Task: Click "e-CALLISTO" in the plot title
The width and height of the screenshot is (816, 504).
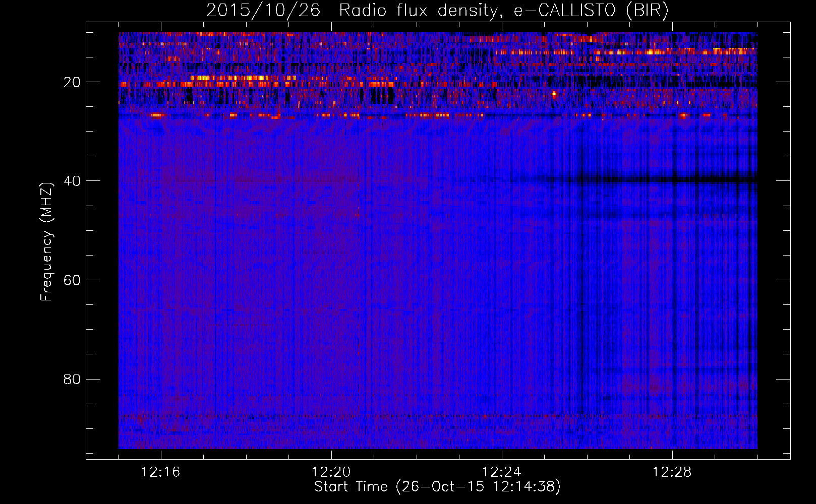Action: pyautogui.click(x=565, y=11)
